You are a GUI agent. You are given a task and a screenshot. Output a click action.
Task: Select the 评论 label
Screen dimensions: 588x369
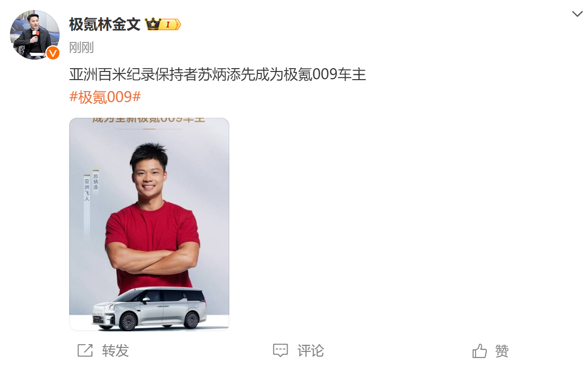pos(311,351)
